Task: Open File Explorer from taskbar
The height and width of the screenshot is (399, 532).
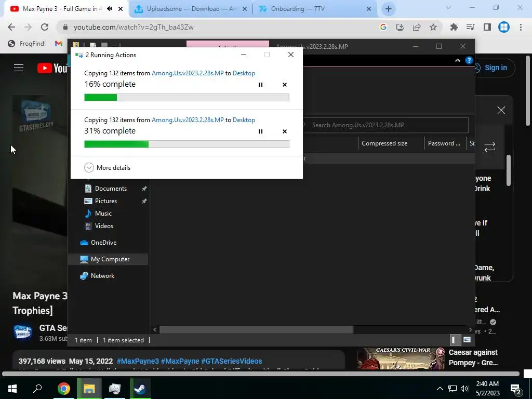Action: coord(89,389)
